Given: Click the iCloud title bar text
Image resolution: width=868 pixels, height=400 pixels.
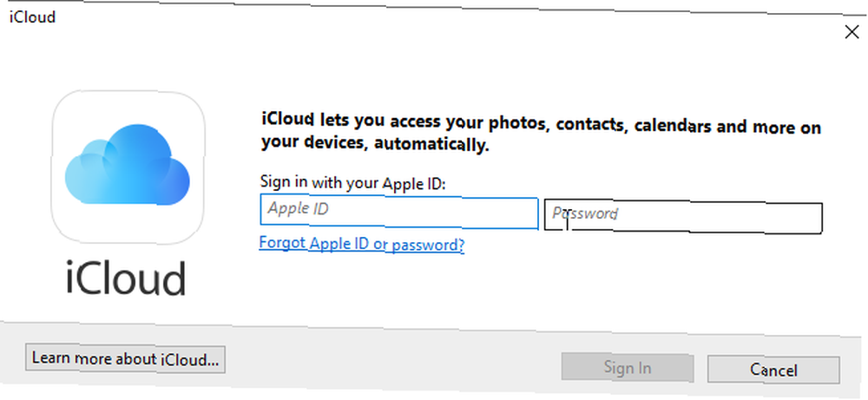Looking at the screenshot, I should click(33, 16).
